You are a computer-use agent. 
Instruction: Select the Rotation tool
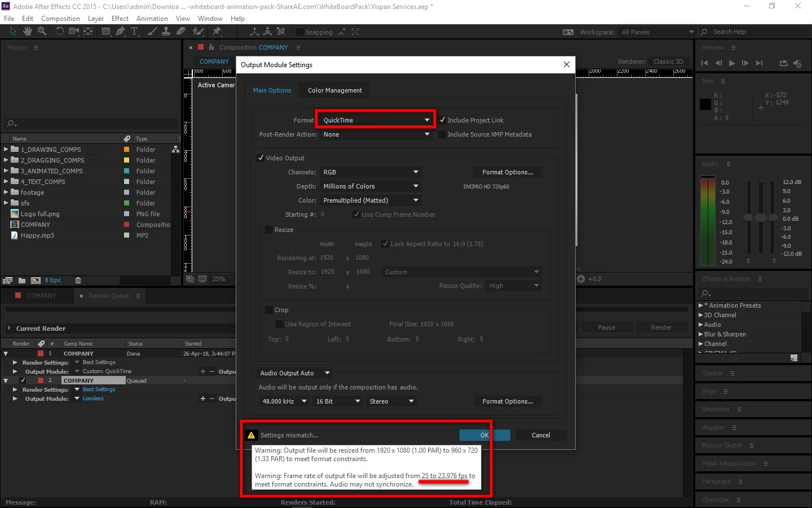(59, 32)
